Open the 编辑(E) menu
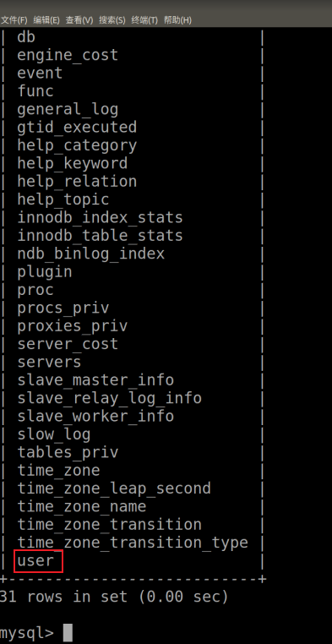Screen dimensions: 332x644 tap(46, 19)
